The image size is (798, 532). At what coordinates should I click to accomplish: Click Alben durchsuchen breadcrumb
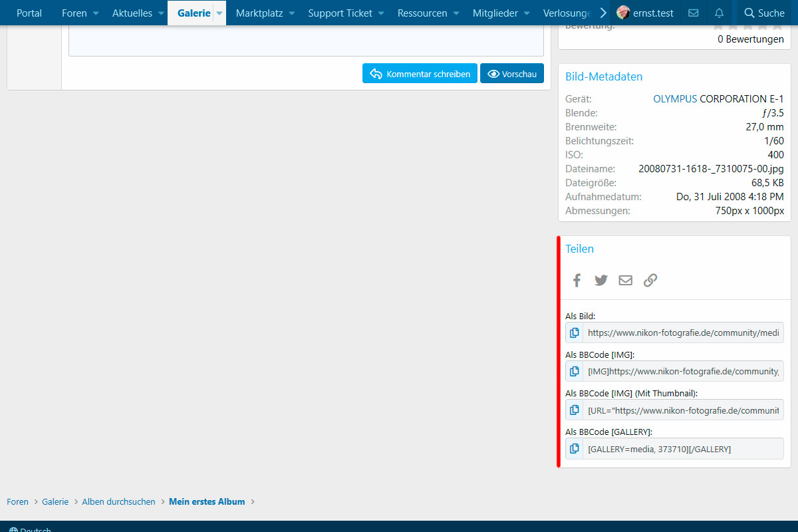pyautogui.click(x=118, y=501)
